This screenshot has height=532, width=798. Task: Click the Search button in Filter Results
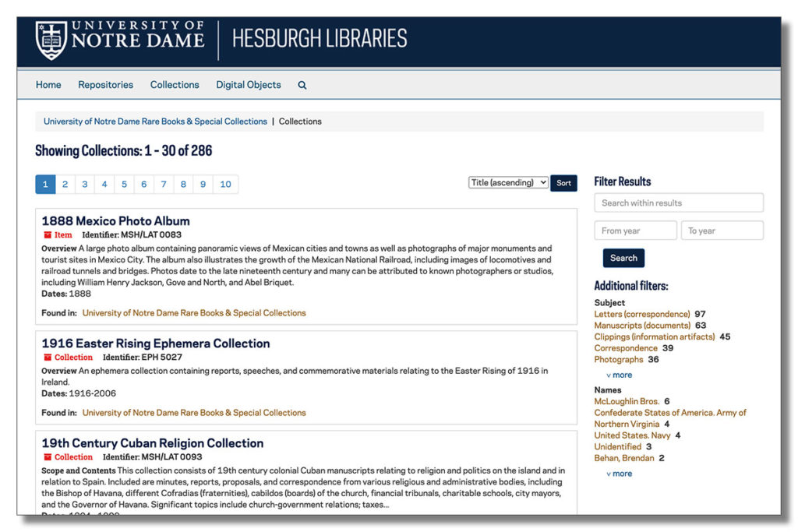pyautogui.click(x=623, y=258)
